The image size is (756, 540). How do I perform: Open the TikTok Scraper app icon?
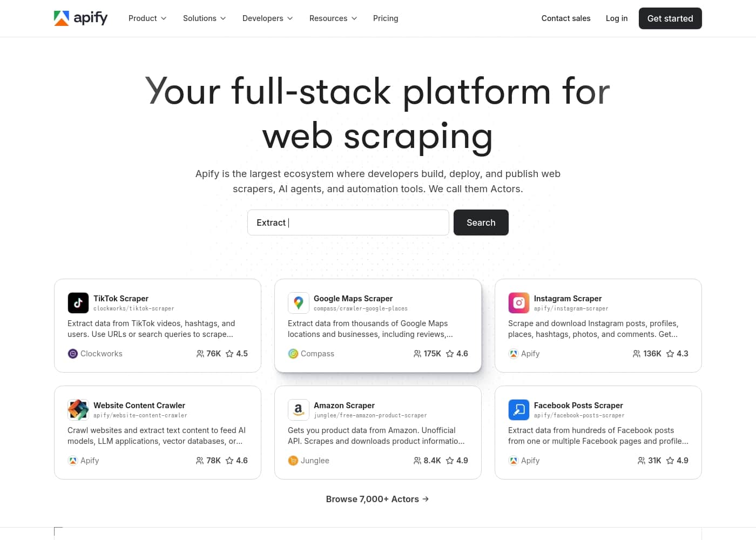click(78, 303)
